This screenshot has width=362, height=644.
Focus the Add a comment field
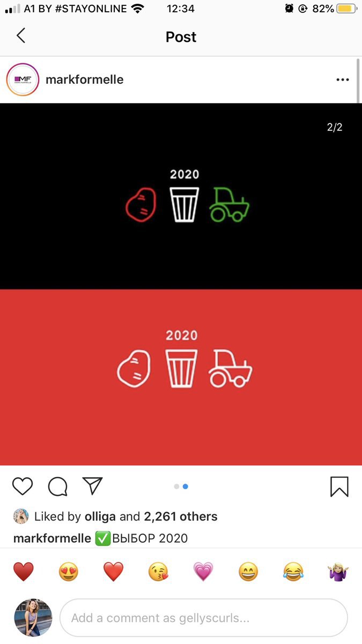pyautogui.click(x=204, y=618)
